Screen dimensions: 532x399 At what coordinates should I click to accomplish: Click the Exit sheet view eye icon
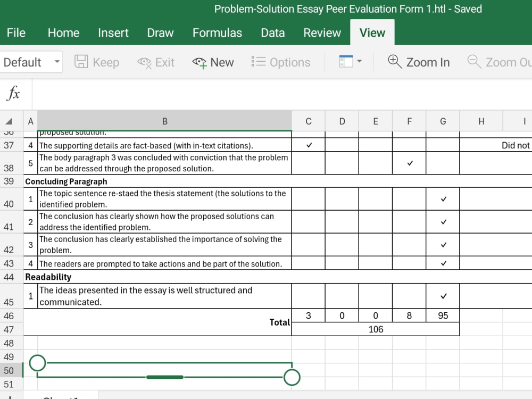pos(144,62)
